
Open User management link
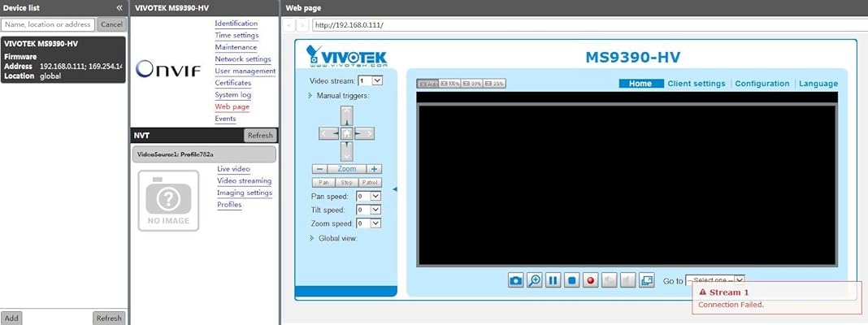pyautogui.click(x=245, y=71)
